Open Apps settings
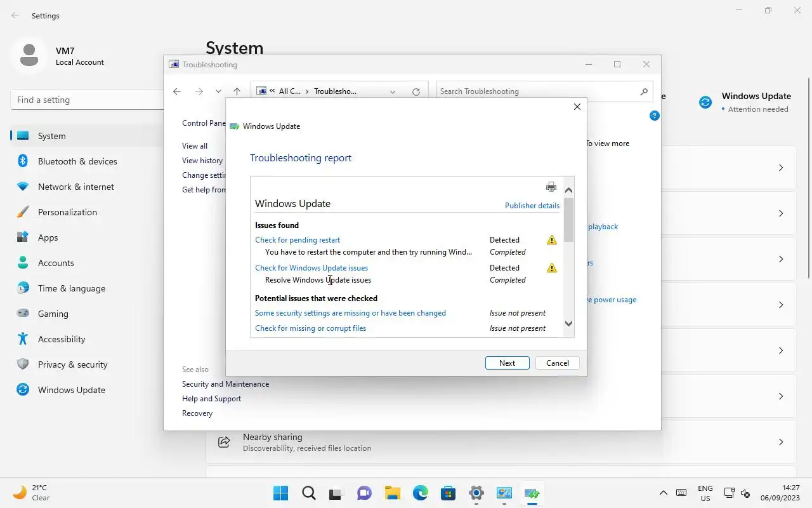This screenshot has width=812, height=508. coord(86,237)
